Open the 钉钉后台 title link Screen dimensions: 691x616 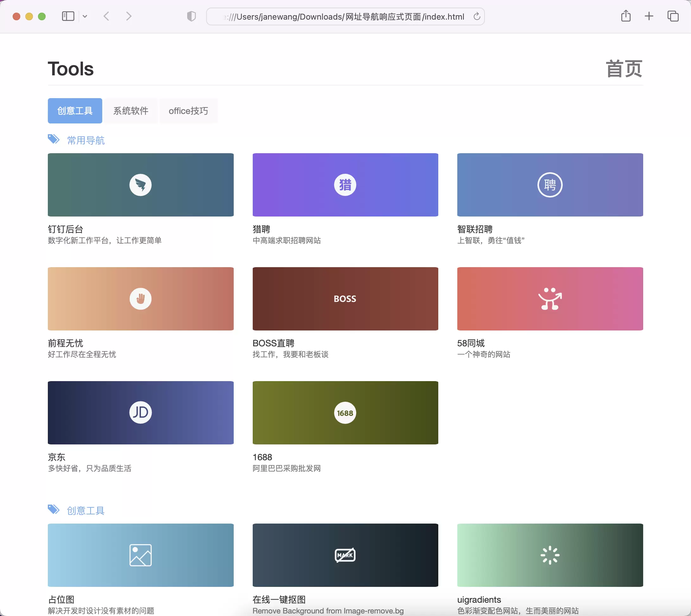pos(65,229)
